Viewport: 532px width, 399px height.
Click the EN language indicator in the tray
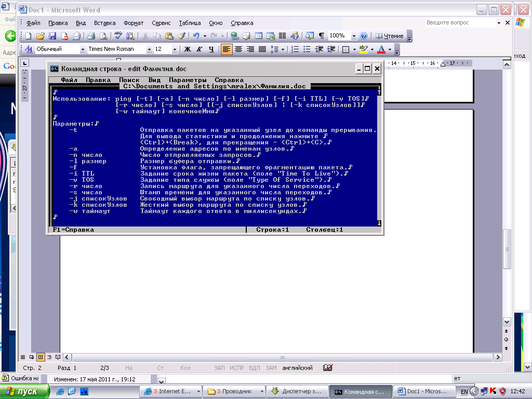click(464, 392)
